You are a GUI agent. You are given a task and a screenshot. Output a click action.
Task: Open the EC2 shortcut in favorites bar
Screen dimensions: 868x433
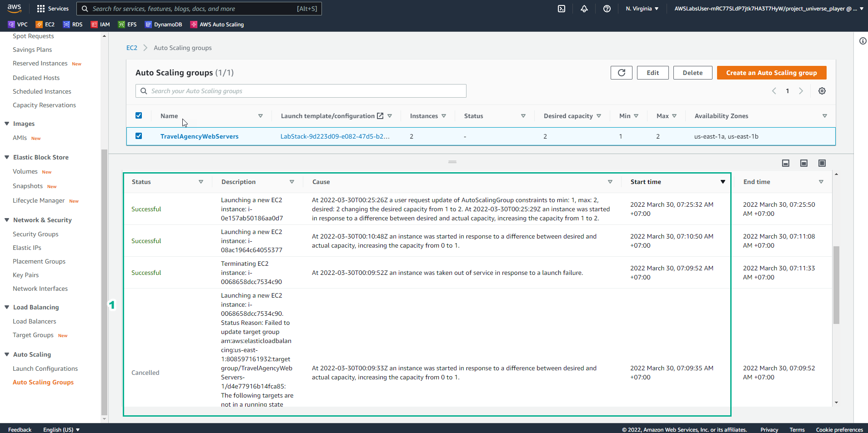[x=45, y=25]
